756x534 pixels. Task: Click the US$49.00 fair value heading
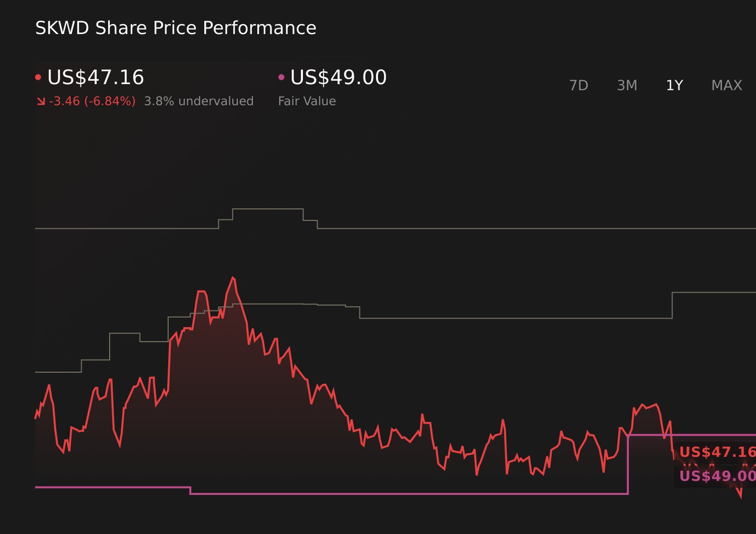339,77
